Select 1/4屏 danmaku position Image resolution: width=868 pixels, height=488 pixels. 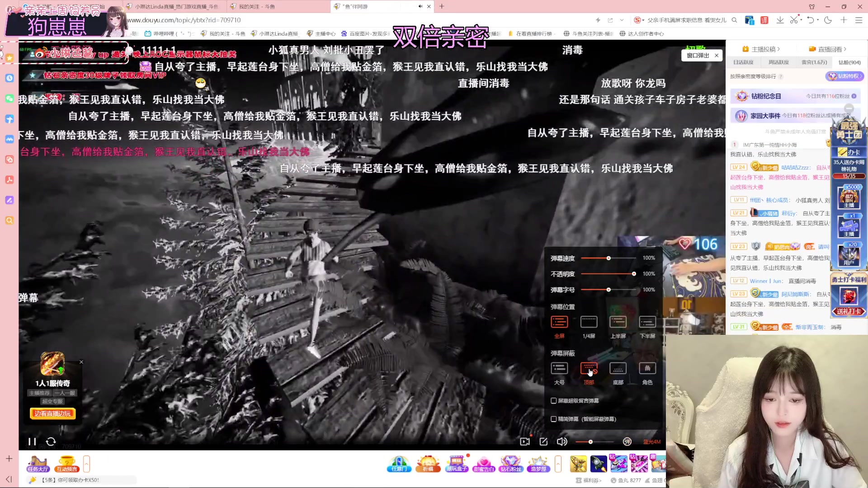pyautogui.click(x=589, y=327)
